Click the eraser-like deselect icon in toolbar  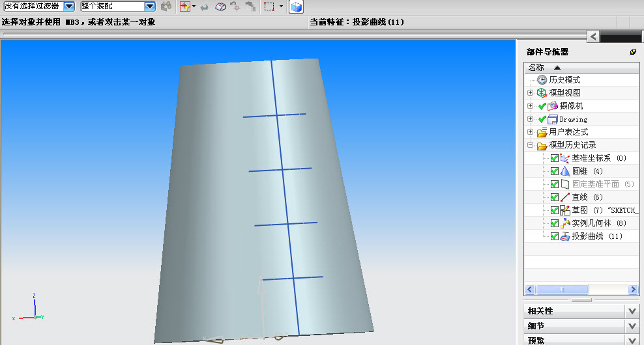pyautogui.click(x=220, y=6)
